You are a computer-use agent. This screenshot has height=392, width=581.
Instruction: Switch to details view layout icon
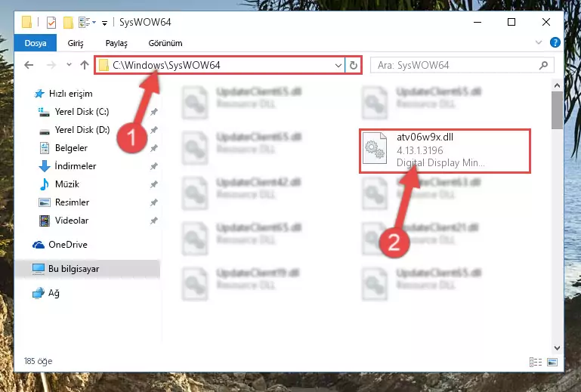click(536, 362)
